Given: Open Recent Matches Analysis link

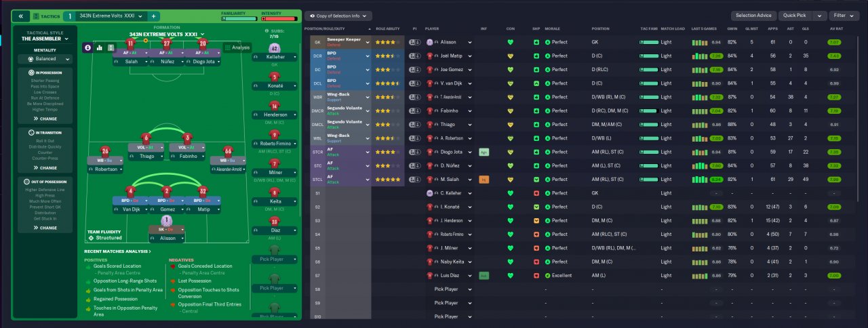Looking at the screenshot, I should tap(117, 251).
